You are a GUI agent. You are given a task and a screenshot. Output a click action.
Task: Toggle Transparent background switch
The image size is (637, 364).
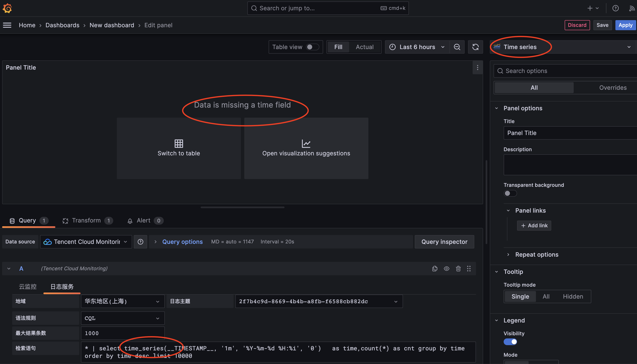[x=510, y=193]
